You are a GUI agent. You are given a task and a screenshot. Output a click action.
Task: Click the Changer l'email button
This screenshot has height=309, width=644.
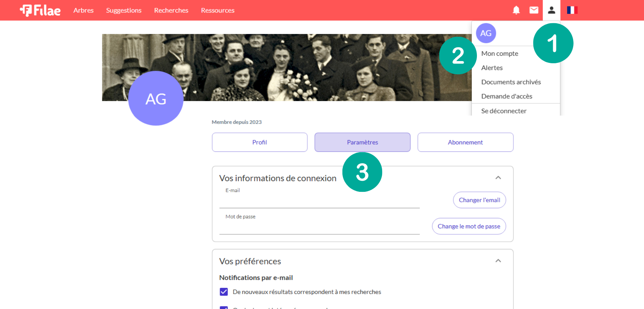tap(479, 200)
